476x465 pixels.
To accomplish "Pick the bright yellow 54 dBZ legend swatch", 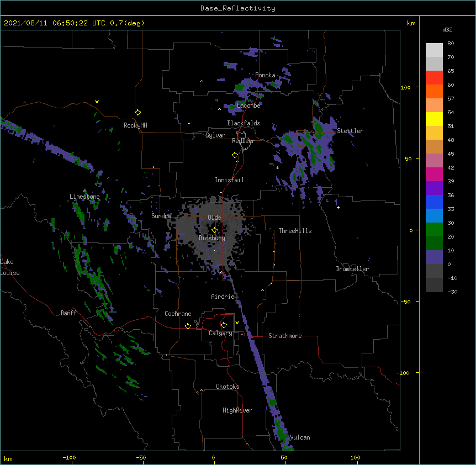I will [434, 119].
